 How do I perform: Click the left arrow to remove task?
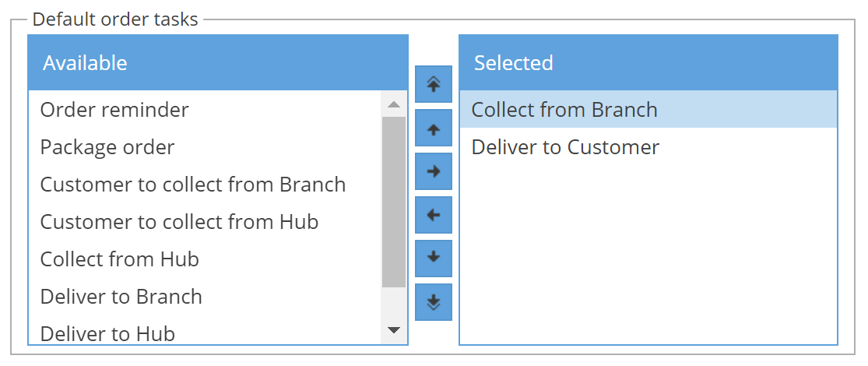point(434,215)
